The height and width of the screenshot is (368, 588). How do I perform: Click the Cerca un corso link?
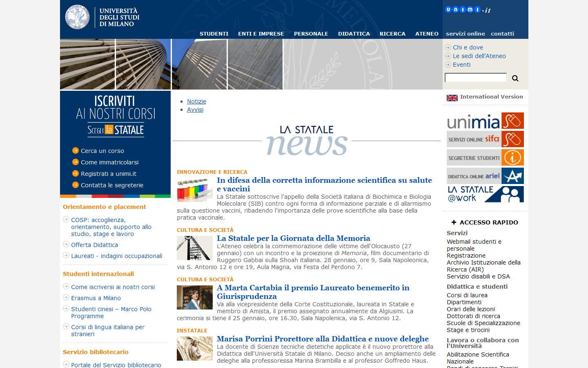pyautogui.click(x=102, y=151)
